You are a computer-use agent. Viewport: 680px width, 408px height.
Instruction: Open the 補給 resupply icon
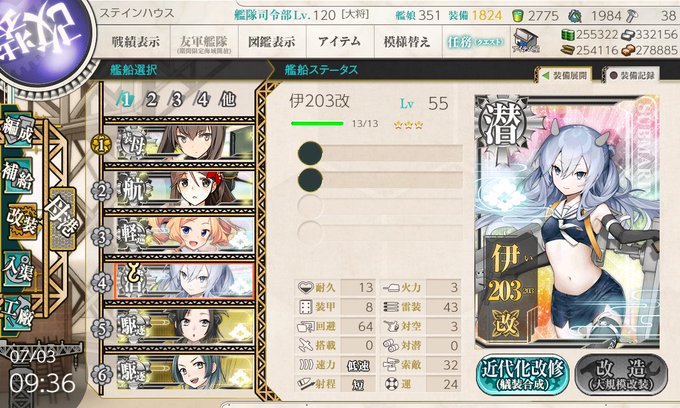point(17,176)
